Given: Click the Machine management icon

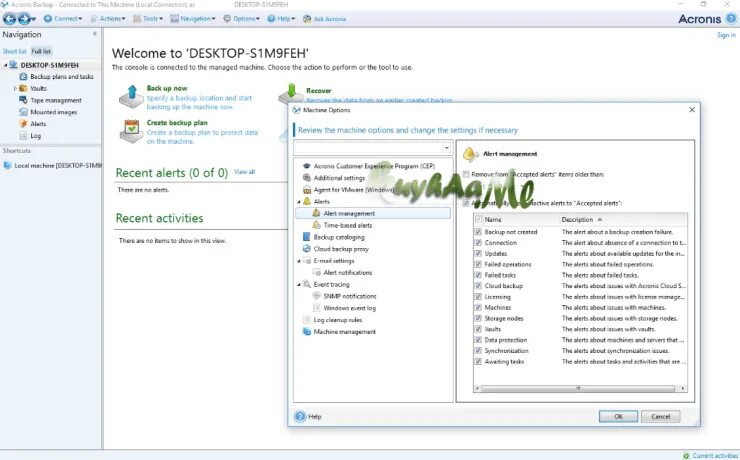Looking at the screenshot, I should 307,331.
